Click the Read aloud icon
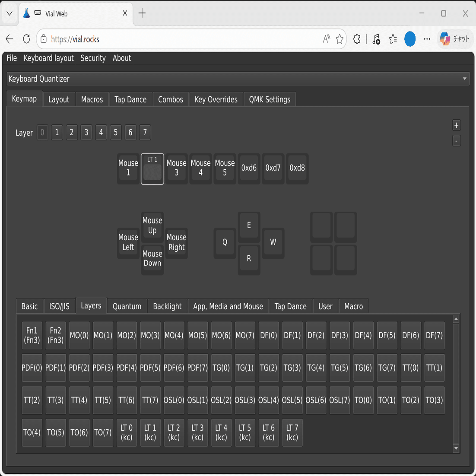This screenshot has width=476, height=476. [x=327, y=39]
